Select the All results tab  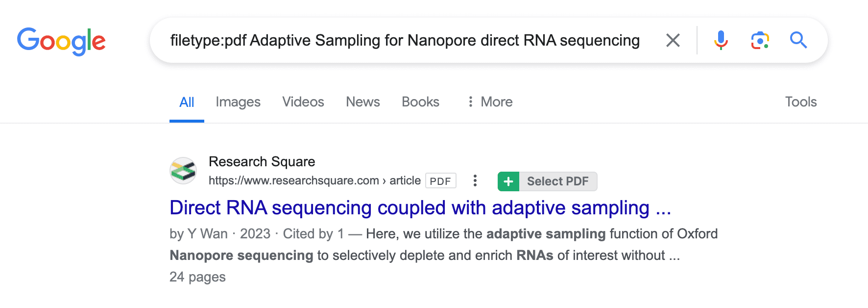click(187, 102)
